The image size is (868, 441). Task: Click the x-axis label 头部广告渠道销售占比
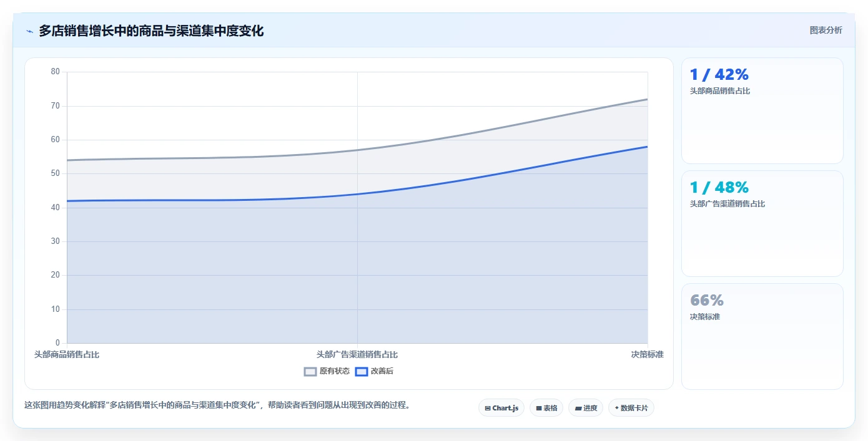pyautogui.click(x=357, y=354)
